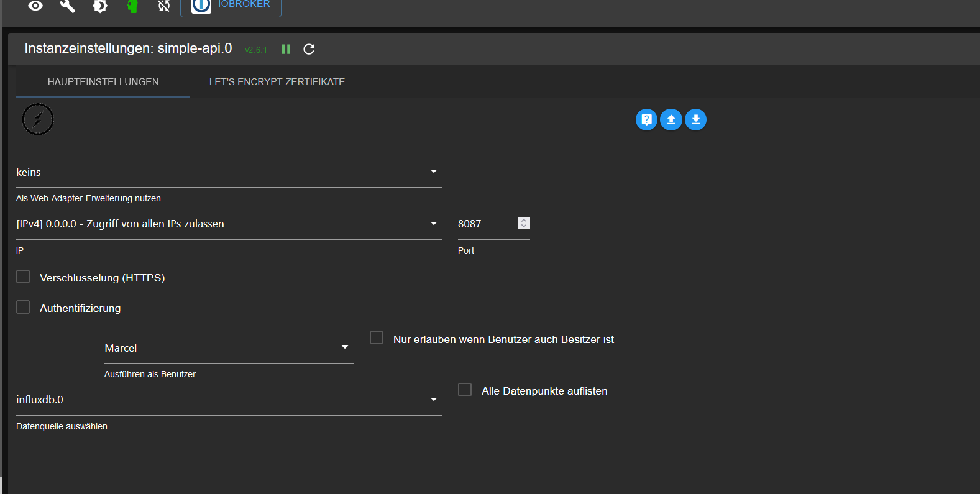Open the blue help question button
The image size is (980, 494).
646,119
